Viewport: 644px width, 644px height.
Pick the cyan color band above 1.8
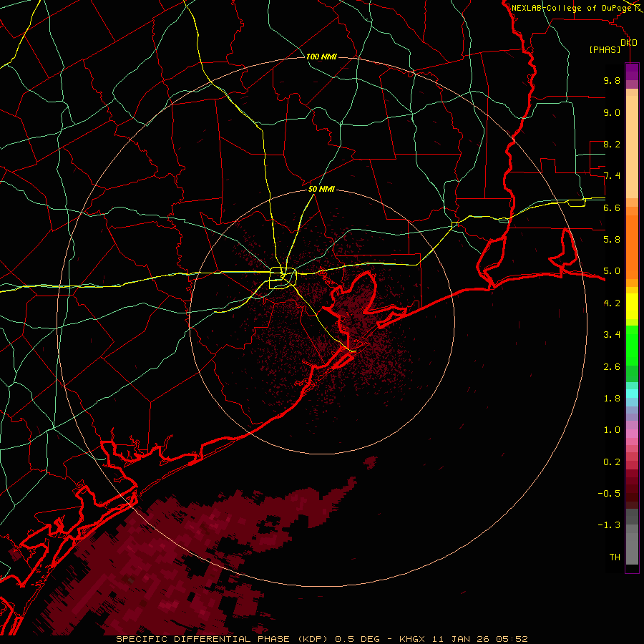[632, 394]
